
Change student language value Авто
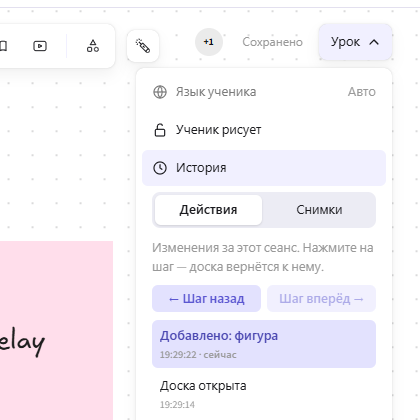[362, 92]
